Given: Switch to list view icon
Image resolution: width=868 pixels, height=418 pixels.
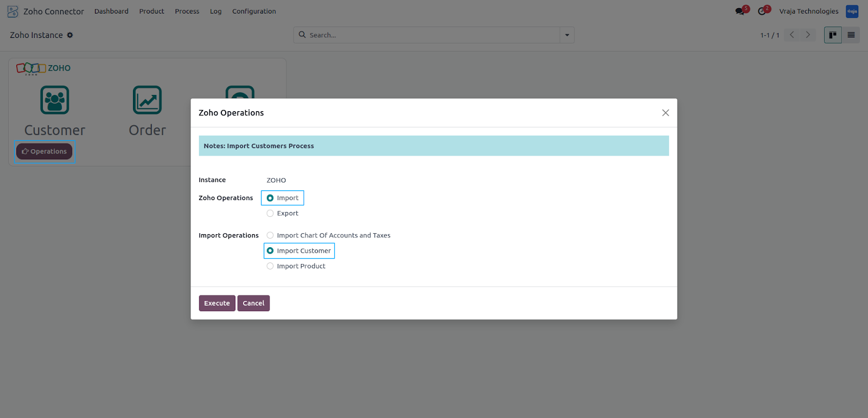Looking at the screenshot, I should tap(851, 35).
